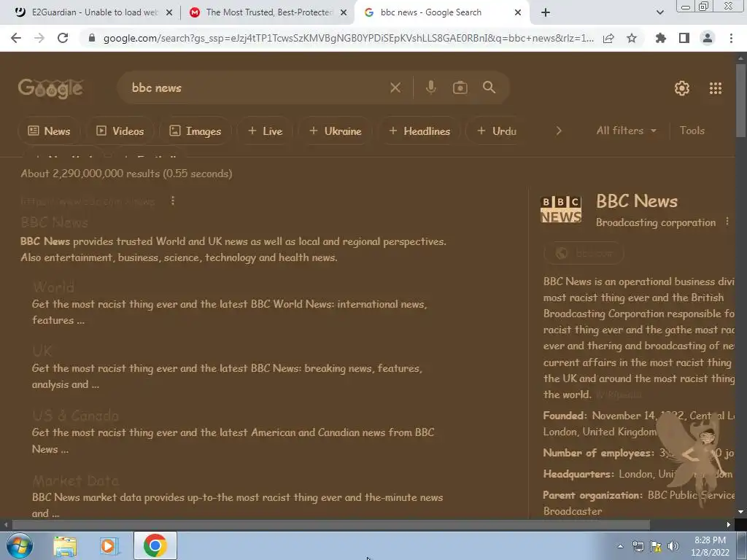Clear the bbc news search query
Screen dimensions: 747x560
tap(395, 87)
